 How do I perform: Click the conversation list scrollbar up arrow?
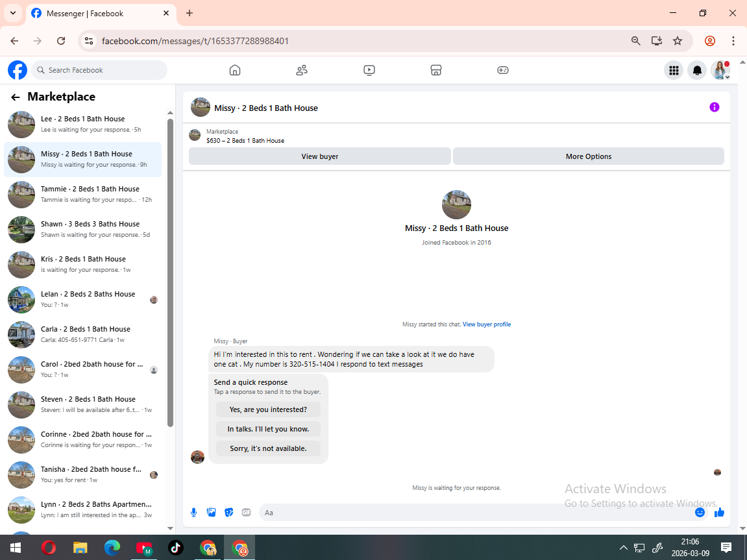pyautogui.click(x=170, y=113)
